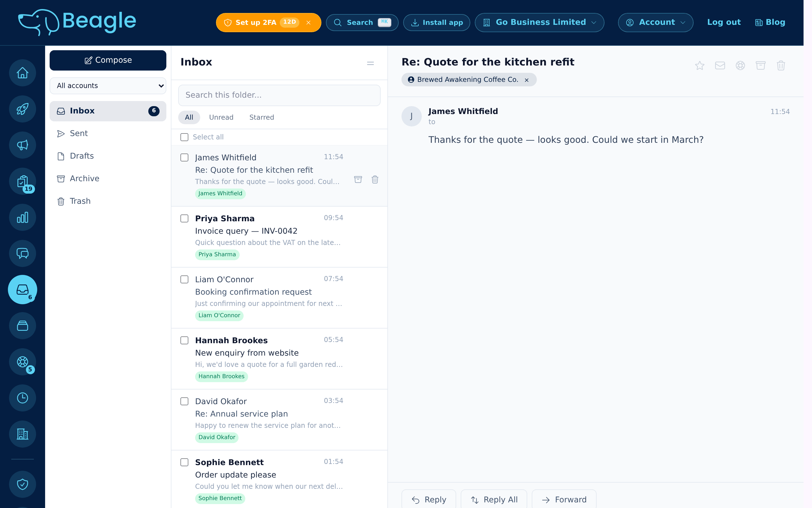Focus the Search this folder field
812x508 pixels.
coord(279,95)
